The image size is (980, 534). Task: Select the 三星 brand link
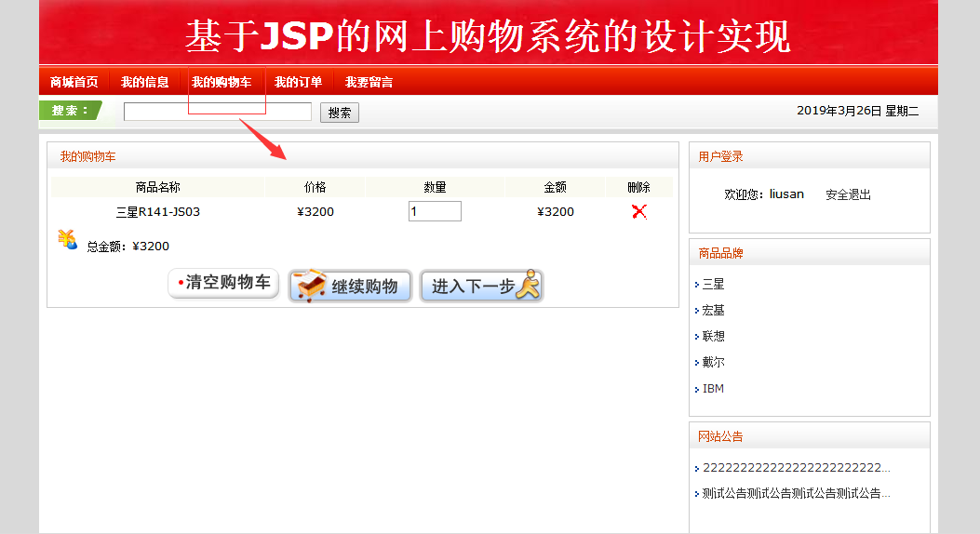pos(713,284)
